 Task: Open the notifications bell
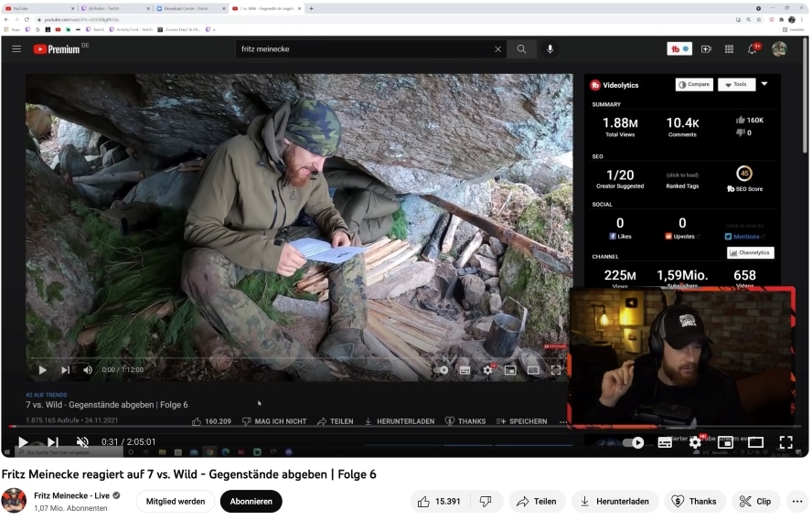[x=753, y=49]
